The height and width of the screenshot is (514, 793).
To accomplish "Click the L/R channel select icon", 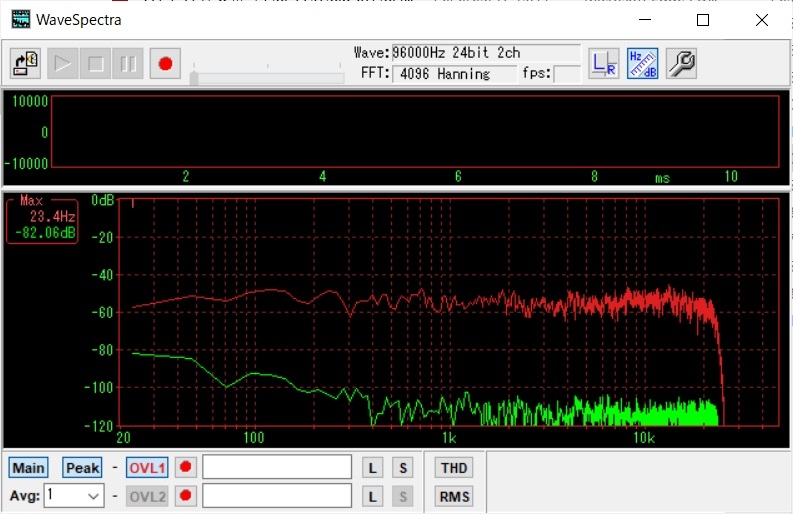I will click(603, 63).
